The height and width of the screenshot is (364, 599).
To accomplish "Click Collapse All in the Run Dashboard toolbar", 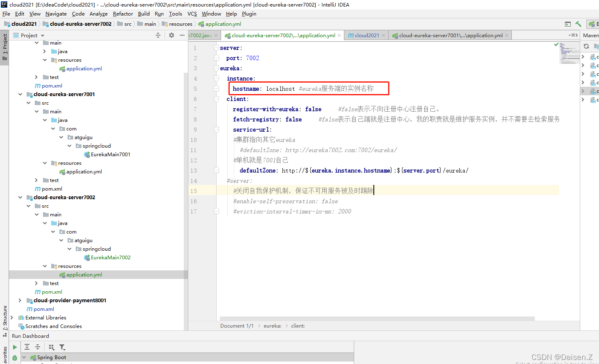I will point(38,347).
